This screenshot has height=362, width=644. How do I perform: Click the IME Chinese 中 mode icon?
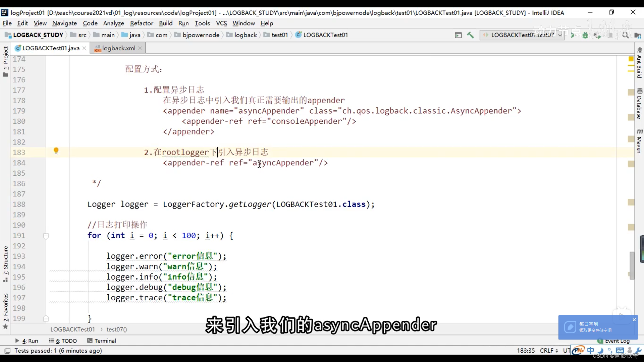coord(590,351)
